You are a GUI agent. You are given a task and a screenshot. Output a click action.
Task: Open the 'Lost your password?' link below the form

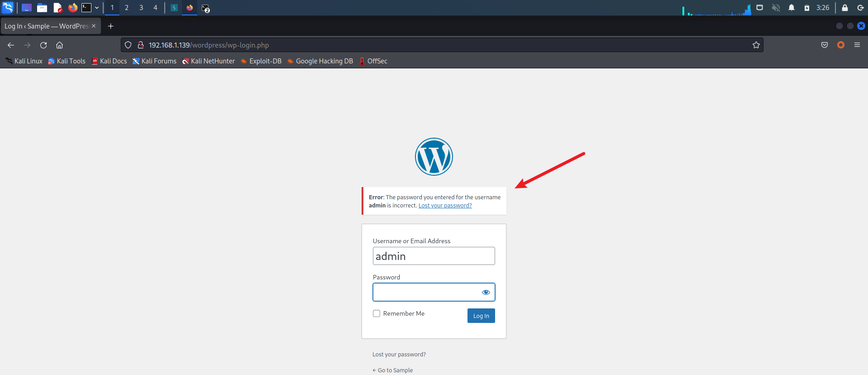(399, 355)
